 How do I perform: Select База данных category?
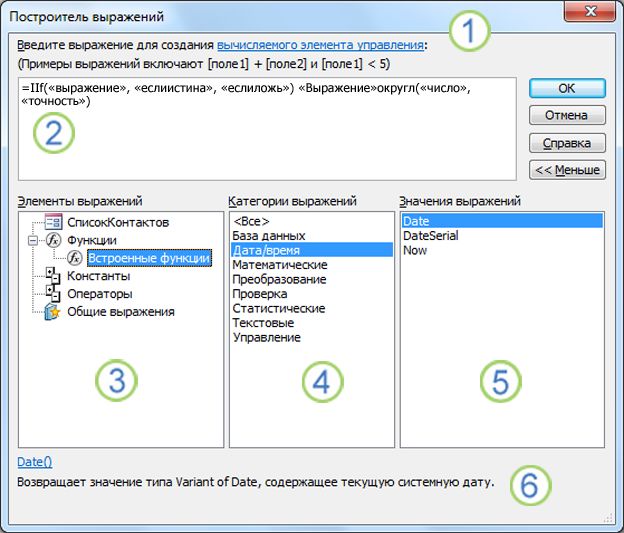click(x=312, y=236)
